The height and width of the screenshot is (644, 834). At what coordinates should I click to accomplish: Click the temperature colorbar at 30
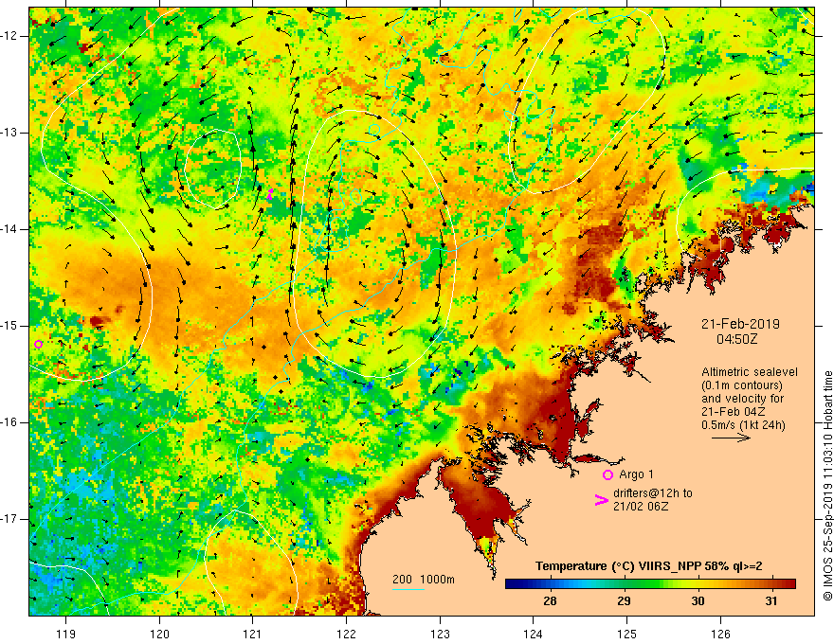point(698,583)
